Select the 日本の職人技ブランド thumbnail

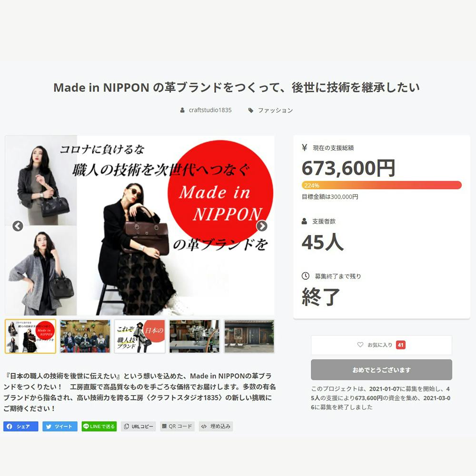[140, 337]
